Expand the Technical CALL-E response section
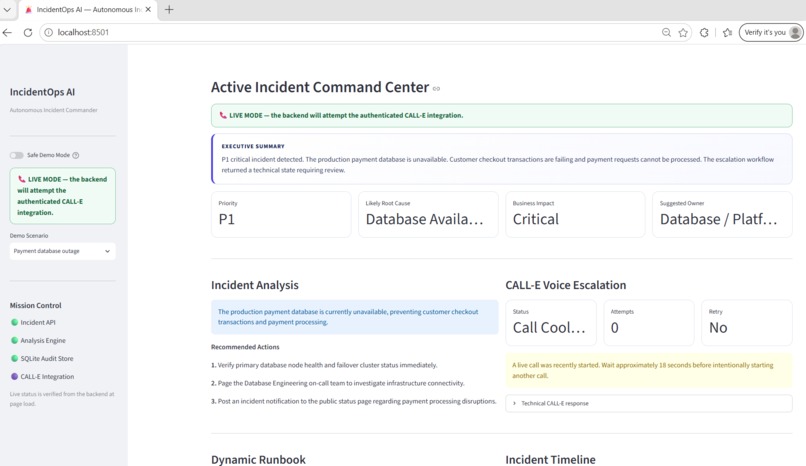The image size is (806, 466). click(x=649, y=403)
